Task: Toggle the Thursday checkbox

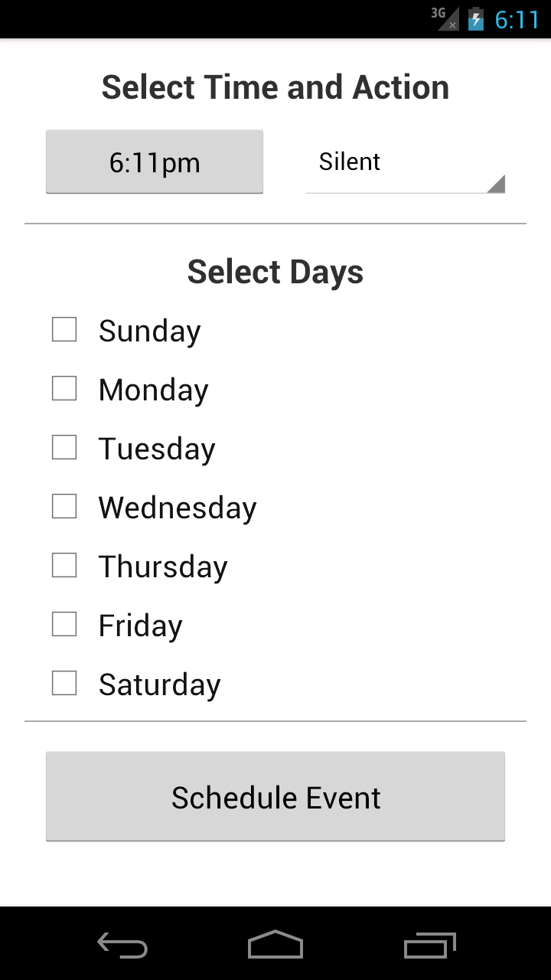Action: tap(64, 566)
